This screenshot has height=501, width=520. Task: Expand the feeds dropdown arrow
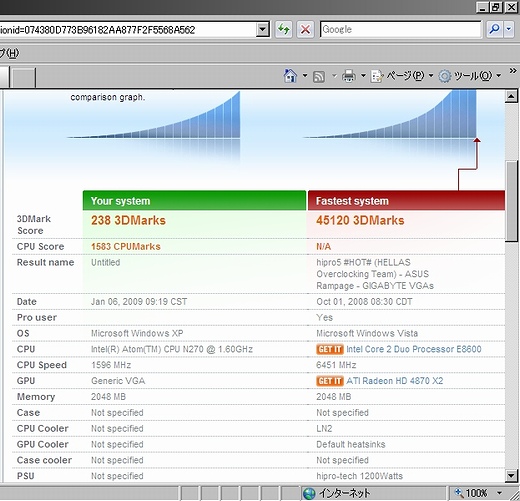334,76
